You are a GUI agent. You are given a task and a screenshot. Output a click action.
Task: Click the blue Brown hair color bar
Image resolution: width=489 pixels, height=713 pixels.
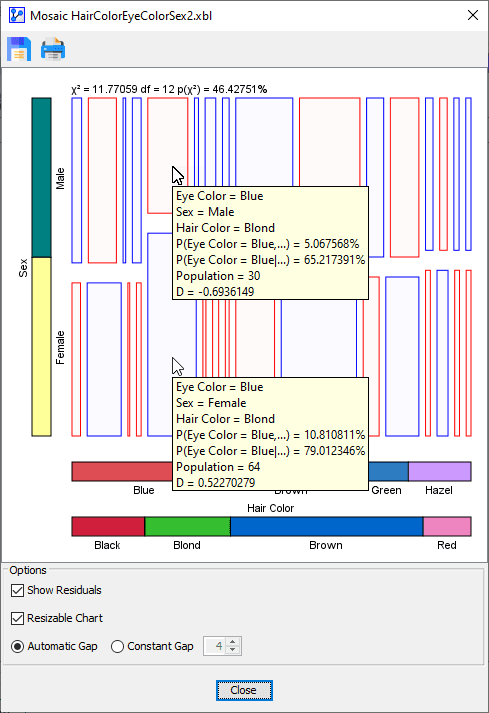tap(327, 527)
